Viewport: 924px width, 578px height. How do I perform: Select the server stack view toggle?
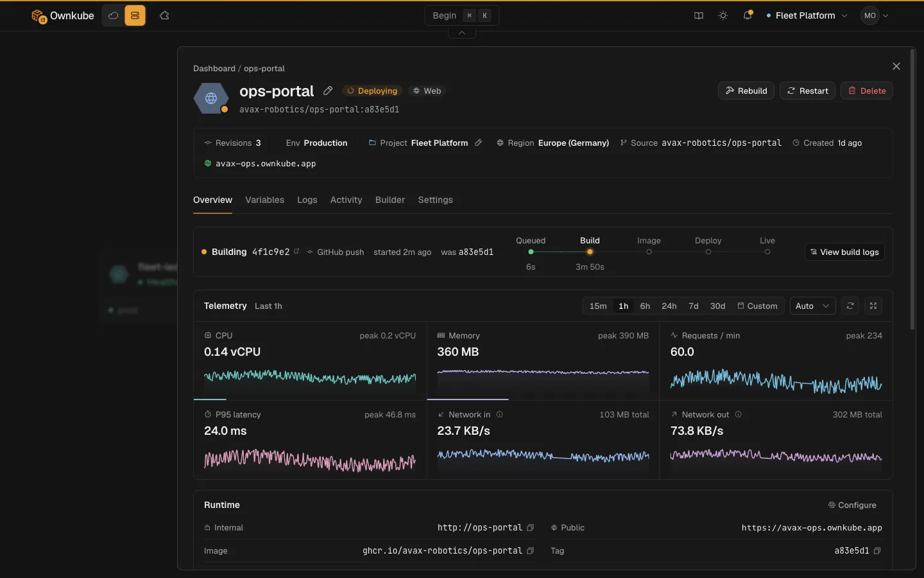135,15
